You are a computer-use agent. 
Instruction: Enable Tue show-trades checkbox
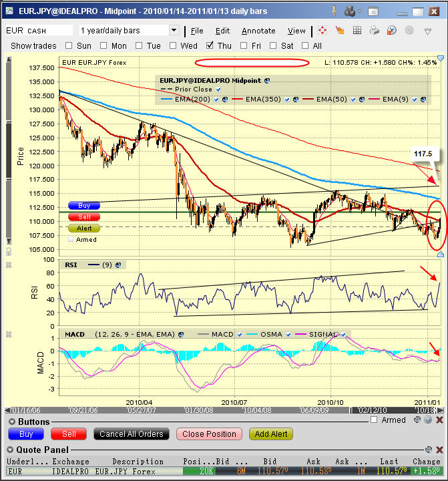[139, 45]
